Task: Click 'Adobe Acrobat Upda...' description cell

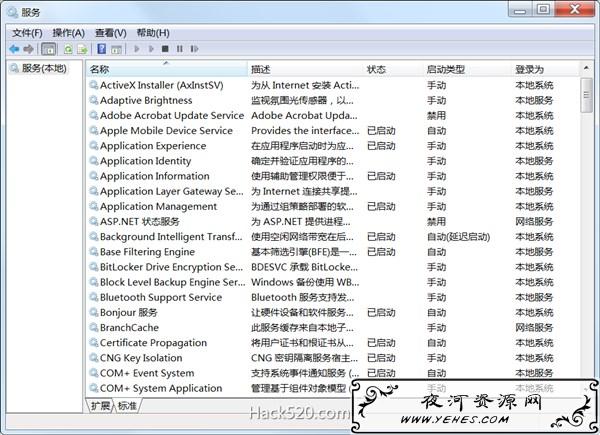Action: tap(304, 116)
